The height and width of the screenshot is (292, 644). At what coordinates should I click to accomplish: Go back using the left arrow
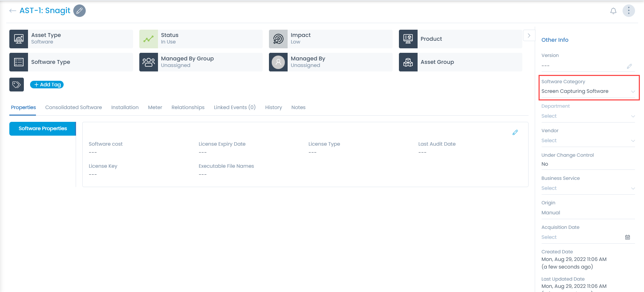(x=13, y=11)
